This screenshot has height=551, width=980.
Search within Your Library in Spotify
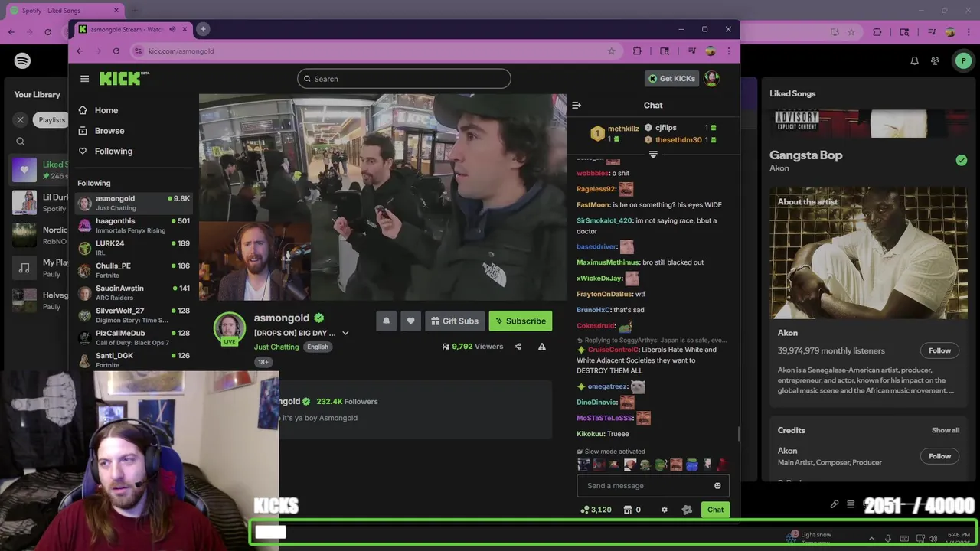pyautogui.click(x=21, y=142)
